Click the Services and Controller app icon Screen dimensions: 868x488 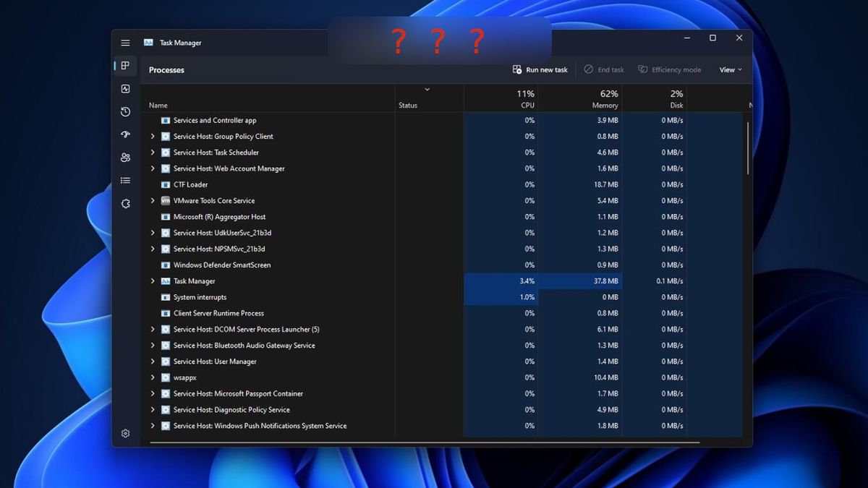[x=166, y=121]
